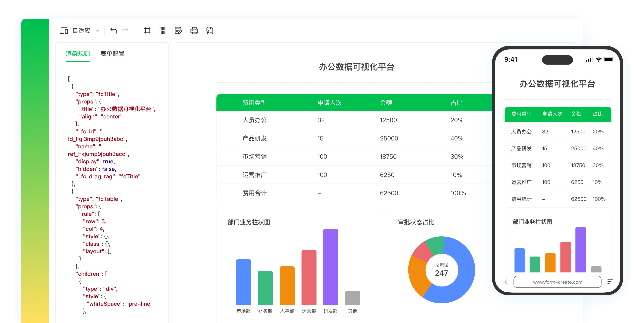Click the phone www.form-create.com address field

557,282
